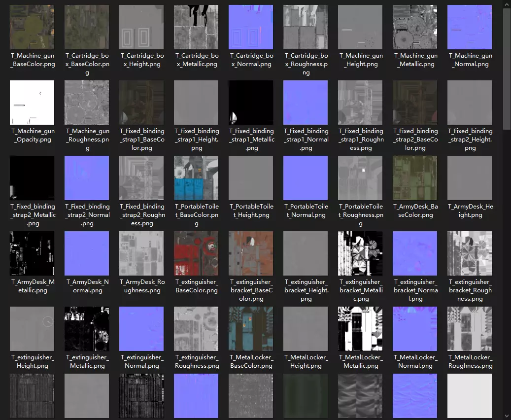
Task: Select the T_Fixed_binding_strap1_Height.png thumbnail
Action: (196, 103)
